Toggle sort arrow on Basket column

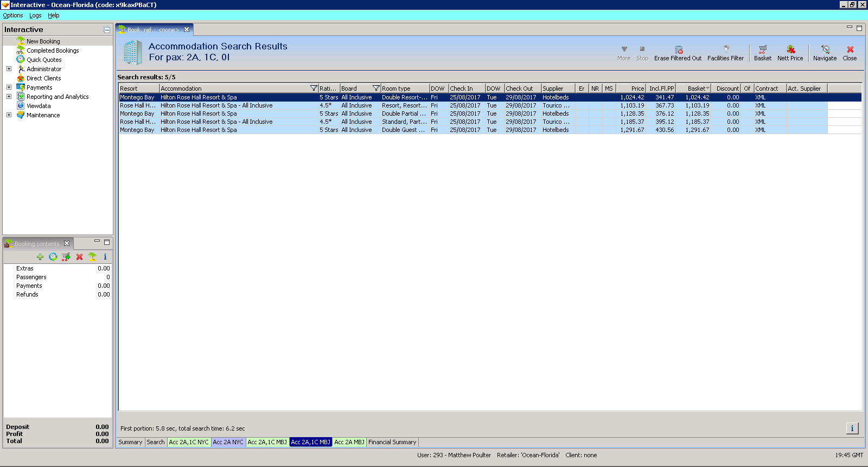tap(707, 89)
